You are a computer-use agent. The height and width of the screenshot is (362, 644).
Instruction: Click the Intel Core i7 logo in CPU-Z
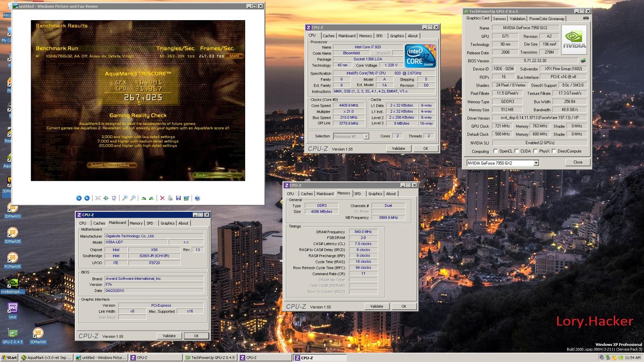coord(420,56)
